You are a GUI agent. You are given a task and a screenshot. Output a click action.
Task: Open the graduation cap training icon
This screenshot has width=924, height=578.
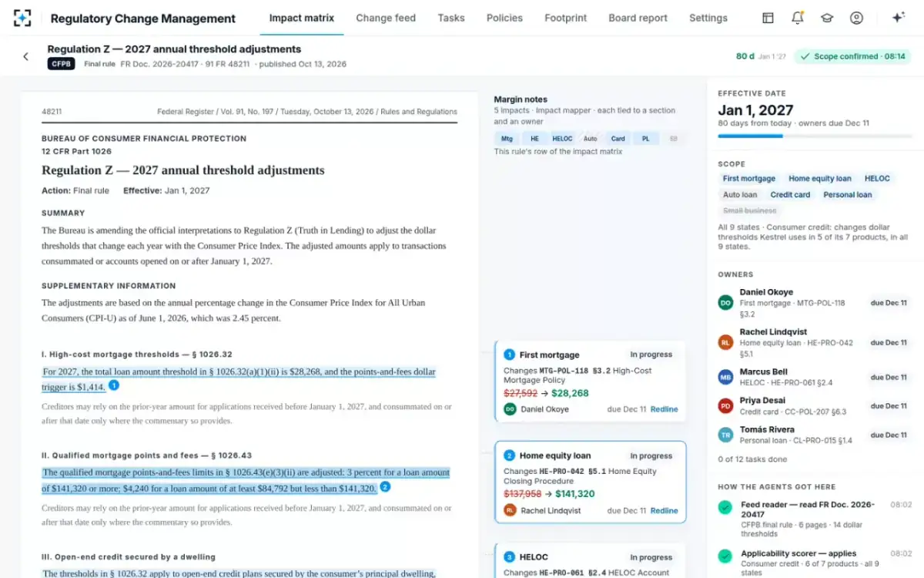point(827,18)
